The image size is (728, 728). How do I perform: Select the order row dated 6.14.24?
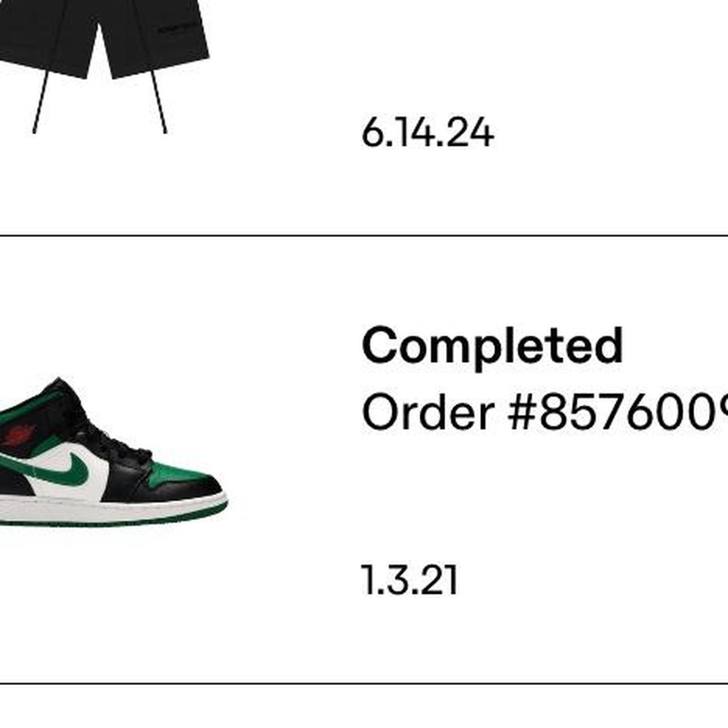[364, 117]
